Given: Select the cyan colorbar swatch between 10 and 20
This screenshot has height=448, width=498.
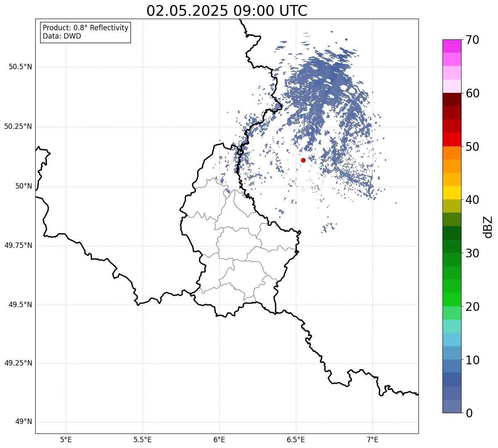Looking at the screenshot, I should [x=452, y=339].
